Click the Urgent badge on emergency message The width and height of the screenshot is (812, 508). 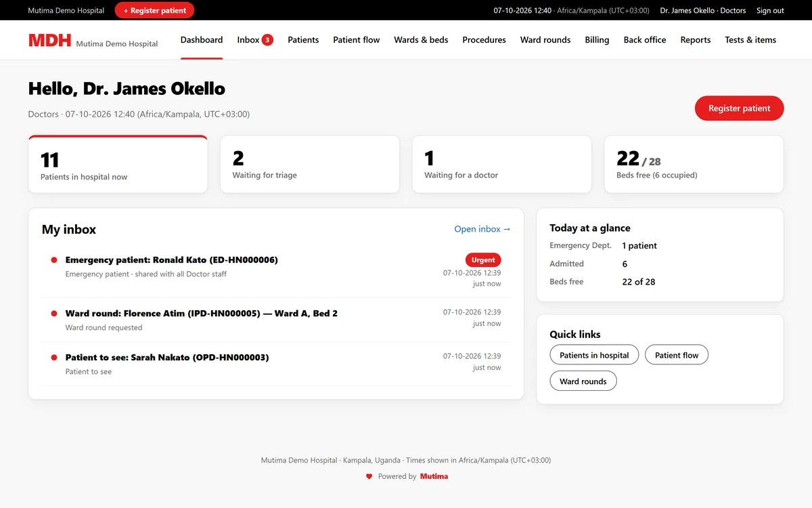point(483,259)
